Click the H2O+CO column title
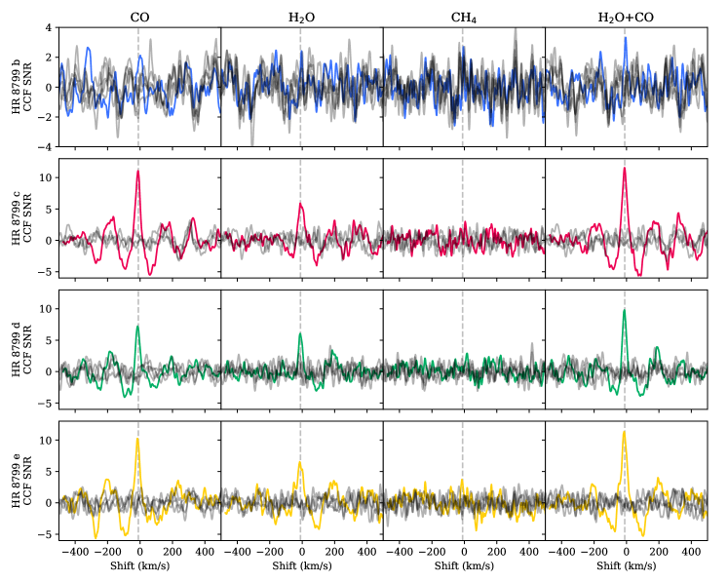The height and width of the screenshot is (583, 728). (626, 19)
